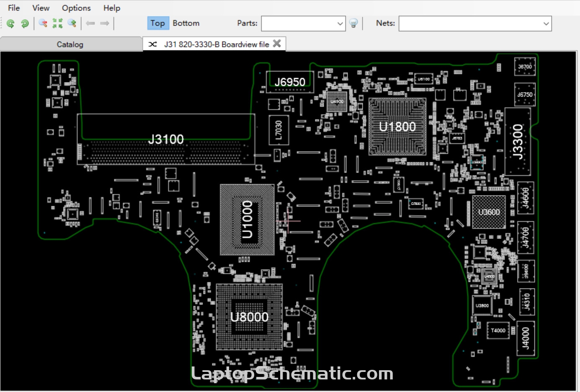Select the J4600 connector

click(x=526, y=197)
